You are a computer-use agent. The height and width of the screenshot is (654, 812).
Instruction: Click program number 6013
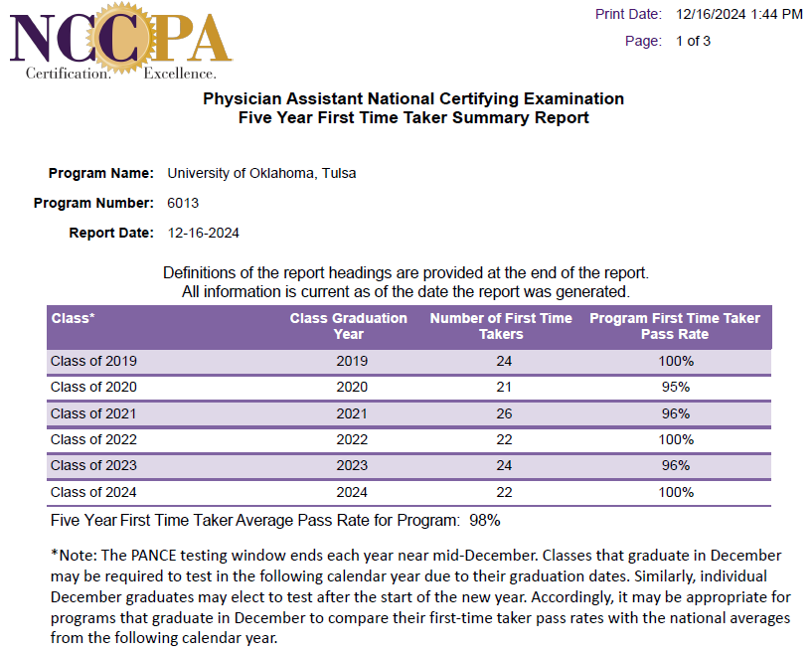pos(183,203)
